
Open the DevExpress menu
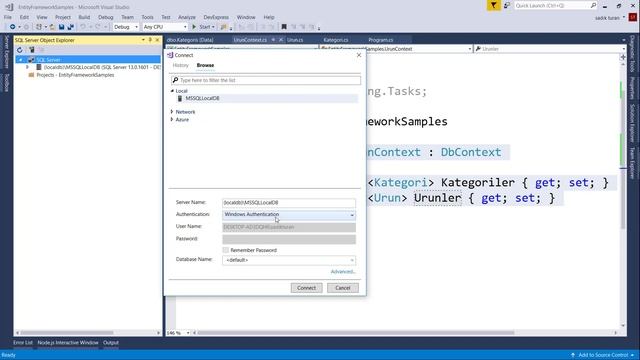216,17
